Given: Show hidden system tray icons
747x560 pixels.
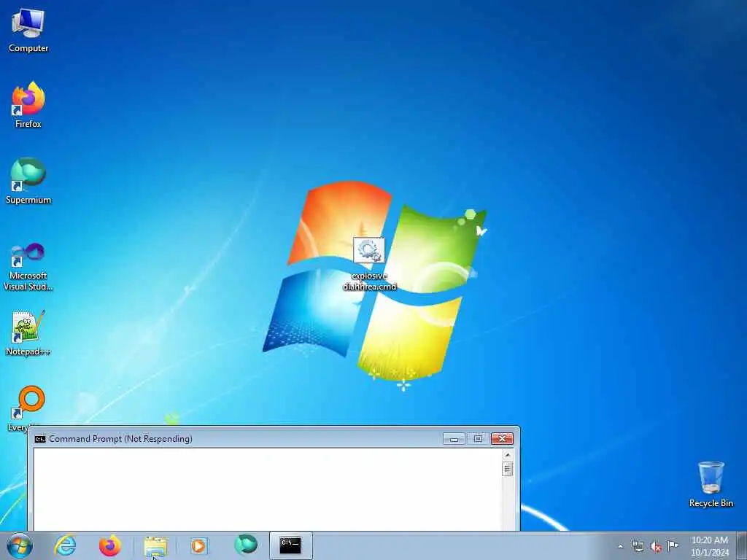Looking at the screenshot, I should click(620, 546).
